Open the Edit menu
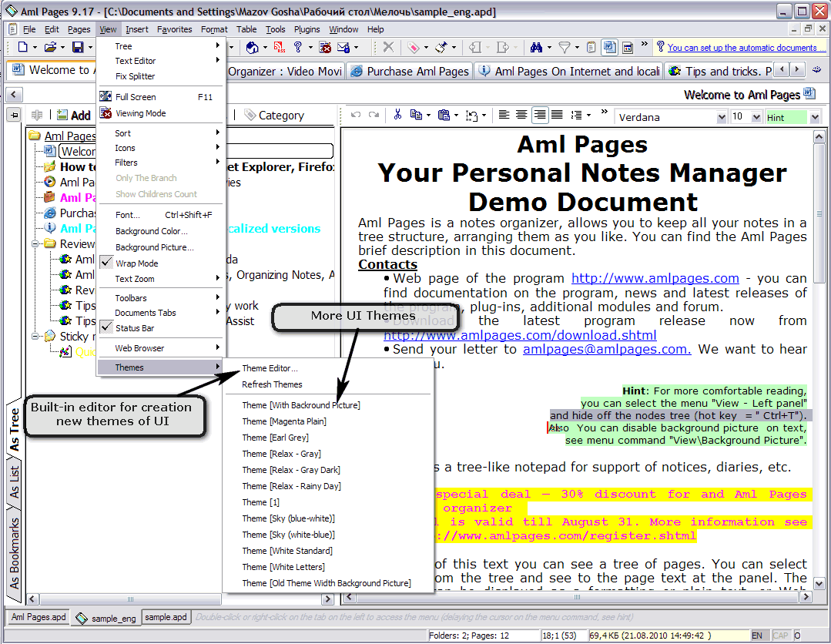 click(x=52, y=29)
